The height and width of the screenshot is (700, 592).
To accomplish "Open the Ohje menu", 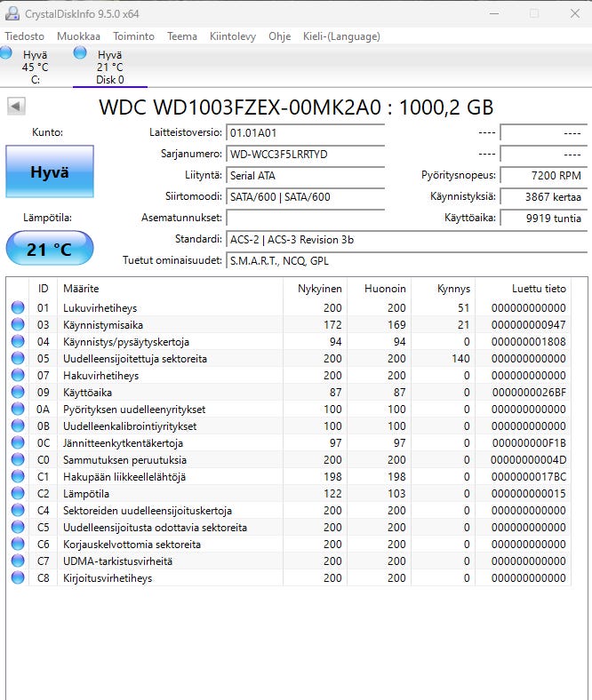I will pos(280,36).
